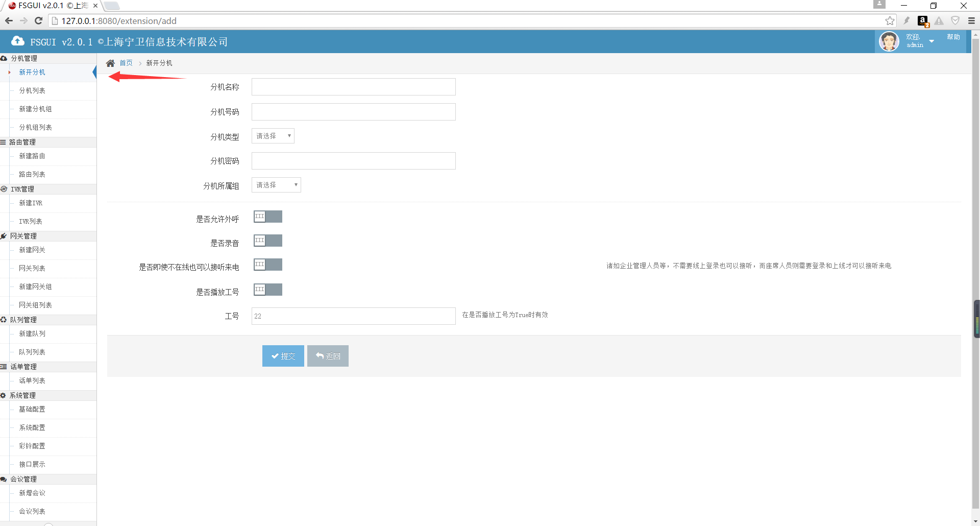
Task: Expand the admin user menu arrow
Action: tap(932, 41)
